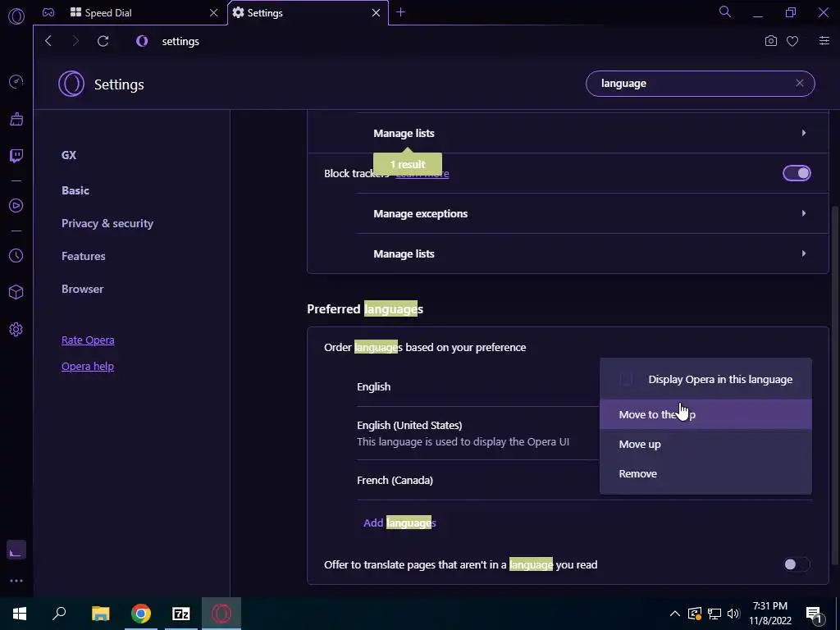The width and height of the screenshot is (840, 630).
Task: Click Learn more link beside Block trackers
Action: pos(422,173)
